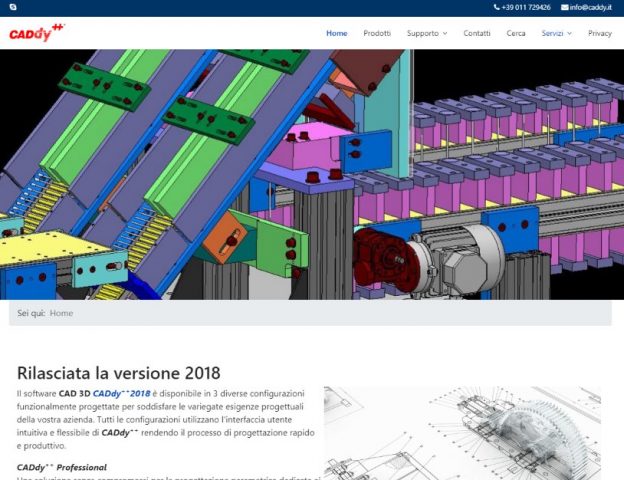Click the 3D CAD conveyor hero image
The image size is (624, 480).
pyautogui.click(x=312, y=174)
